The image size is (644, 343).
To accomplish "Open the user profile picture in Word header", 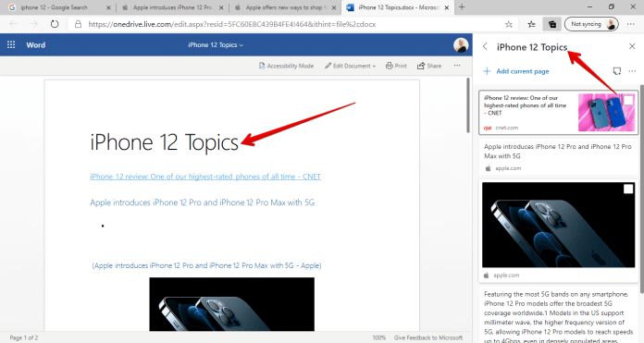I will (461, 45).
